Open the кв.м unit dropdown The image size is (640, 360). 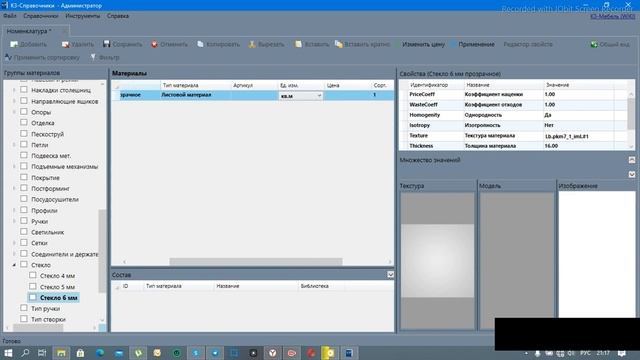coord(319,96)
